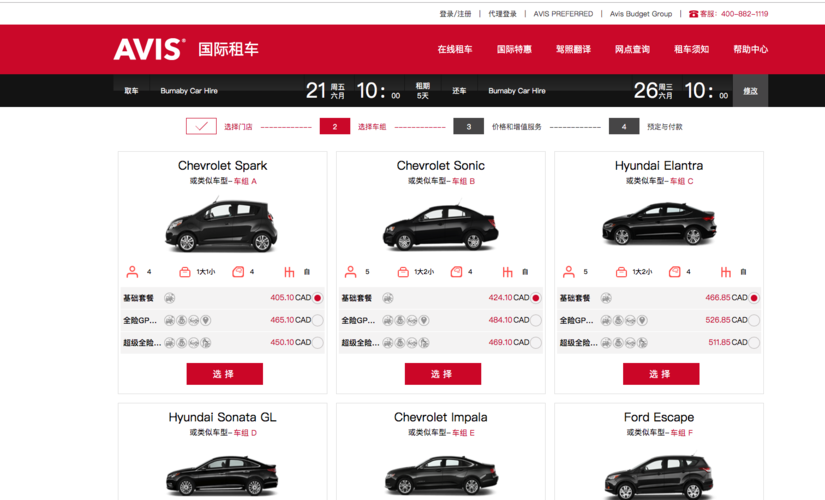Select the 511.85 CAD 超级全险 radio for Elantra
825x500 pixels.
click(x=754, y=343)
